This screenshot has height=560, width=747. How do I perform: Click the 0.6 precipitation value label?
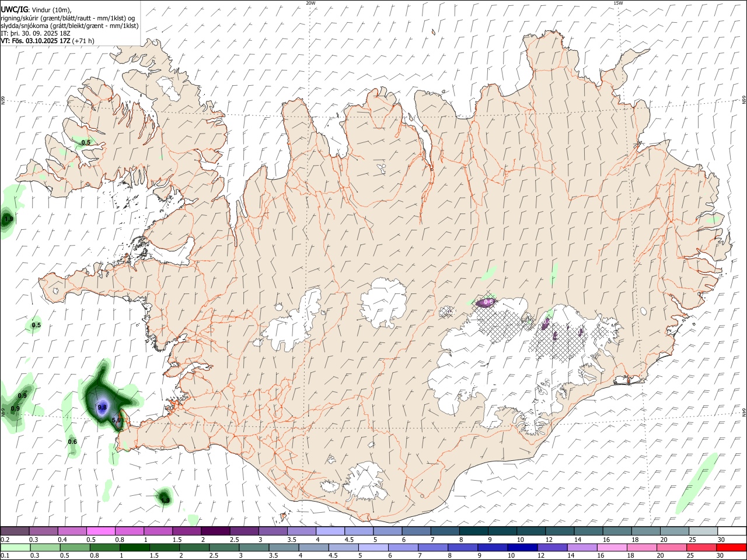(x=72, y=442)
